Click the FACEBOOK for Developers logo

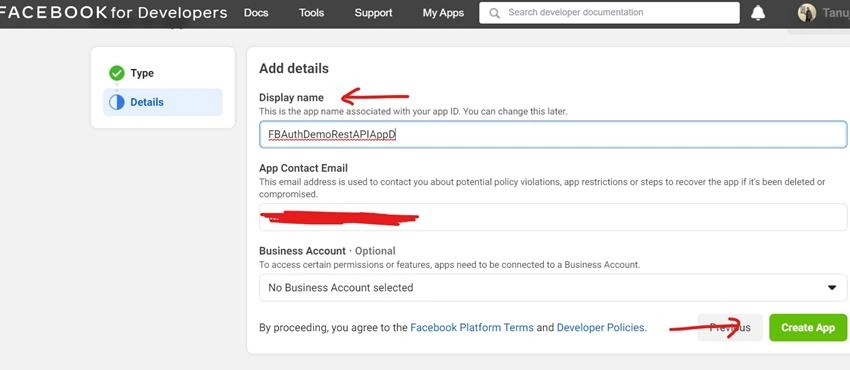click(x=113, y=12)
